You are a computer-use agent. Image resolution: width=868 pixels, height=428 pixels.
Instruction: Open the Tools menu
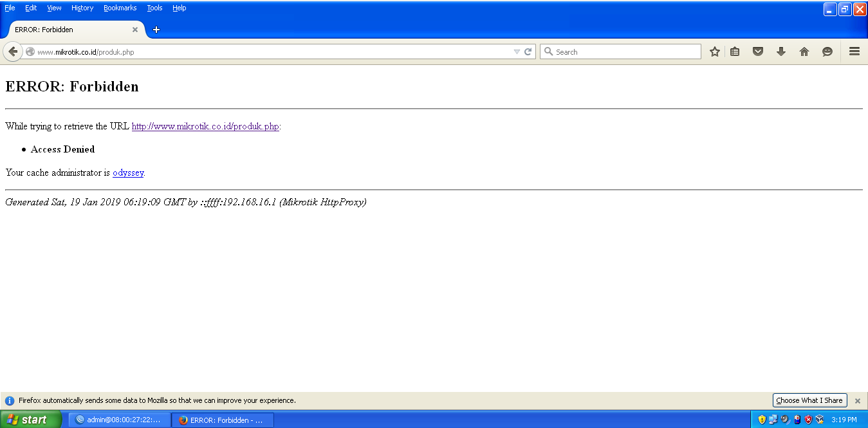click(x=154, y=8)
